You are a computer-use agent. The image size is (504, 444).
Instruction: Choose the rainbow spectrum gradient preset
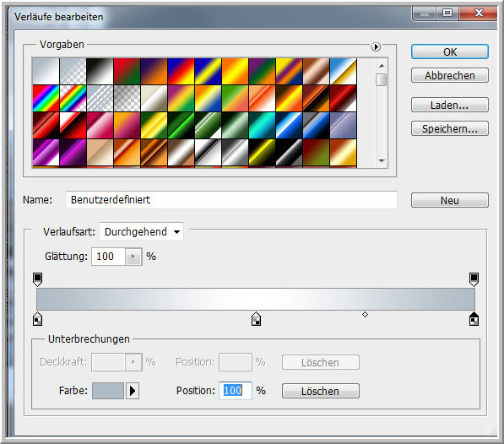tap(46, 98)
